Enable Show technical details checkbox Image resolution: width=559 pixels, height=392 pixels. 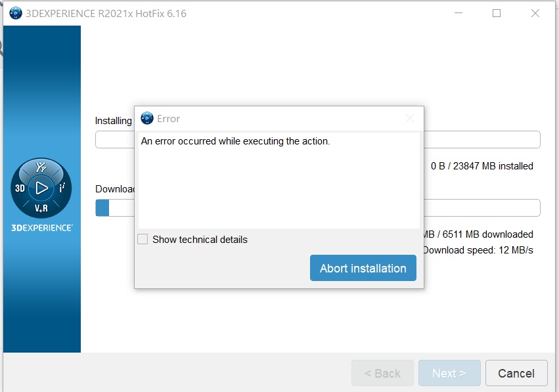[x=143, y=239]
